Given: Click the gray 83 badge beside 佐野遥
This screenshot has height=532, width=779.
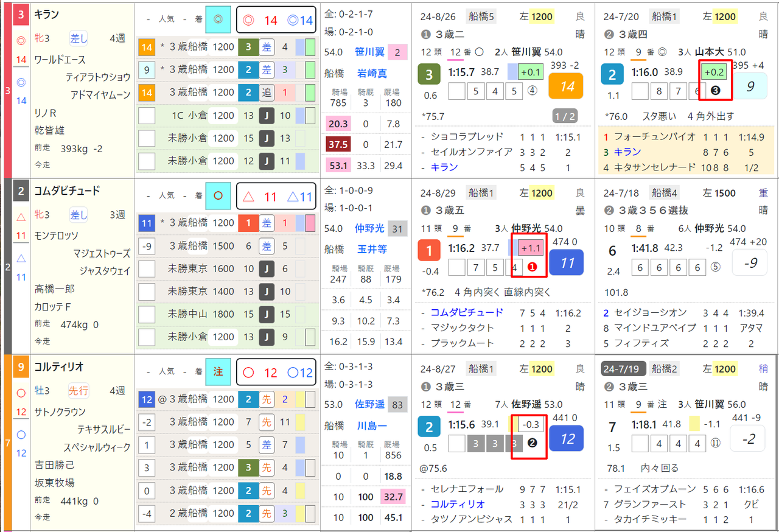Looking at the screenshot, I should coord(397,404).
